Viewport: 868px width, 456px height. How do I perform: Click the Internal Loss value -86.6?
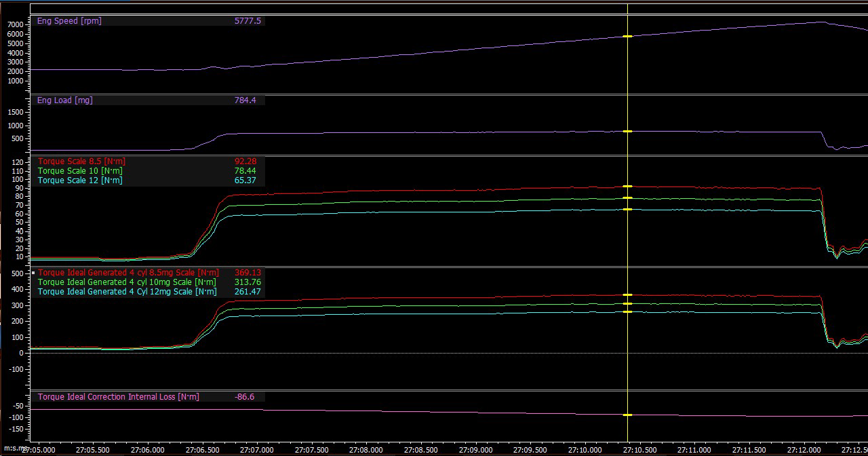[244, 397]
